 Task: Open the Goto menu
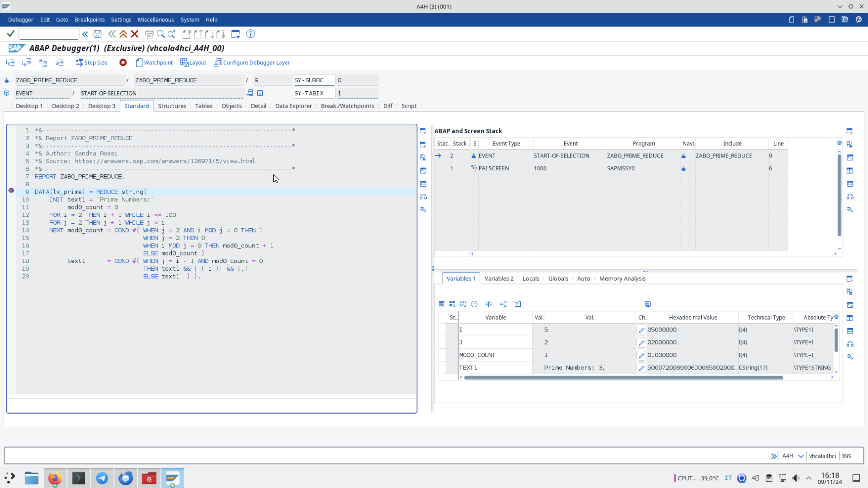coord(62,20)
